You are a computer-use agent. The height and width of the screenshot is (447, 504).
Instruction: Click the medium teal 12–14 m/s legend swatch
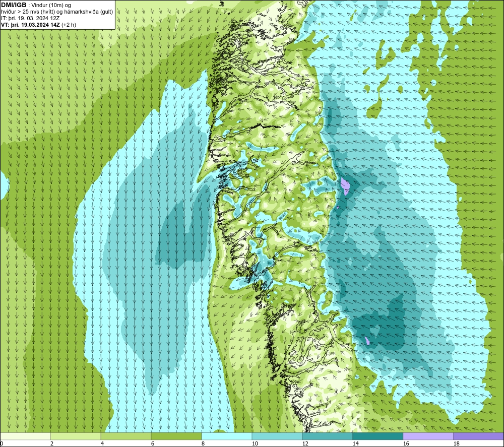click(327, 436)
